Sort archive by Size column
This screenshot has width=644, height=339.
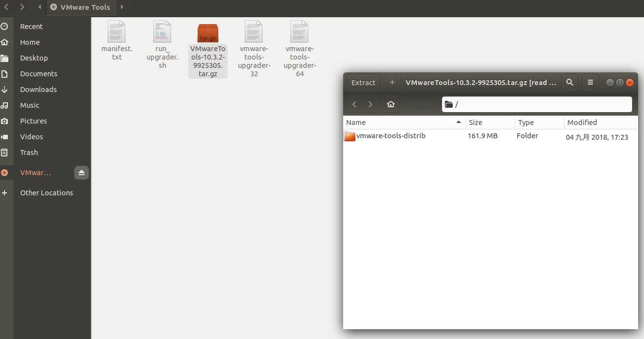pos(490,123)
